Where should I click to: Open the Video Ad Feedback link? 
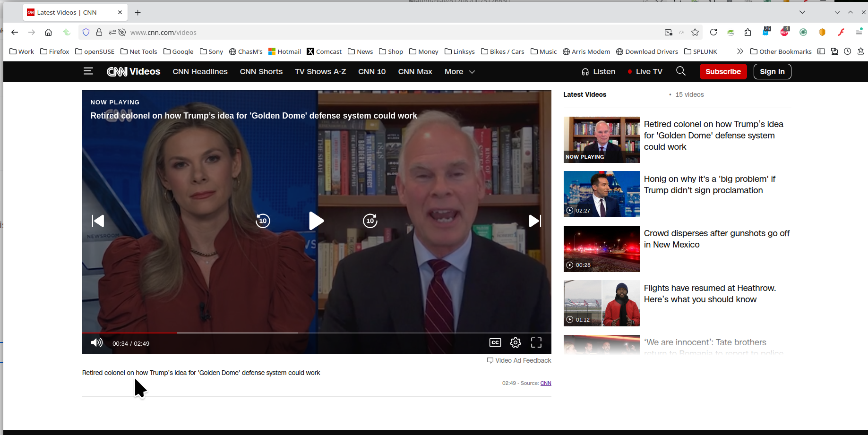[x=519, y=360]
